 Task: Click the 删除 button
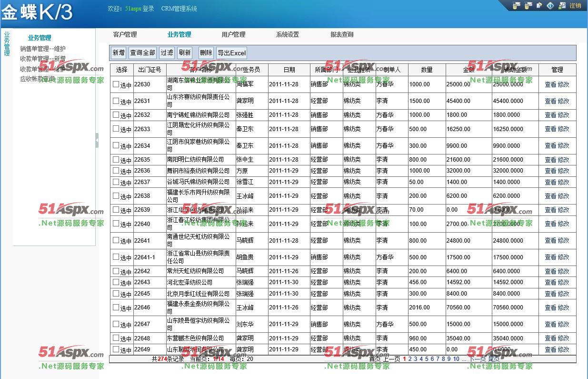[x=206, y=53]
